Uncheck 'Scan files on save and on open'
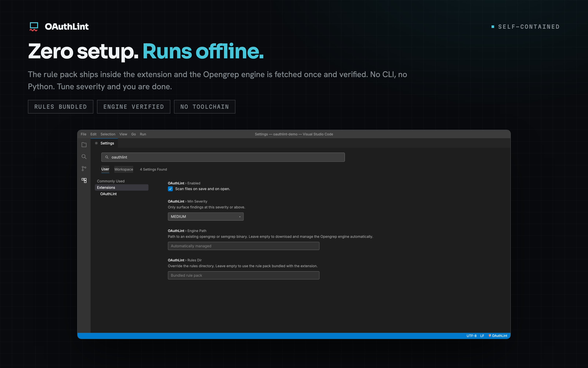 (170, 189)
